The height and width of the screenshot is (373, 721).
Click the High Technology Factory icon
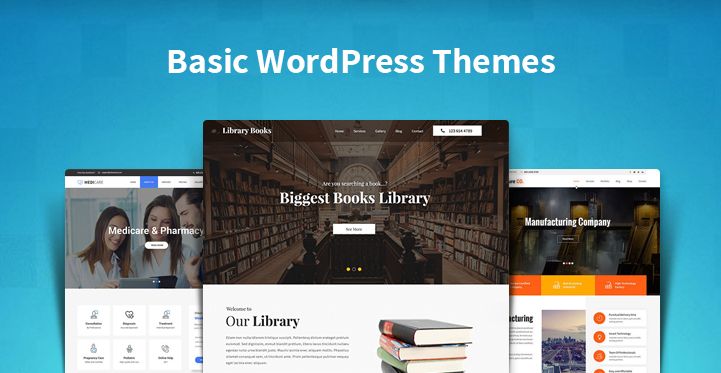click(x=609, y=285)
